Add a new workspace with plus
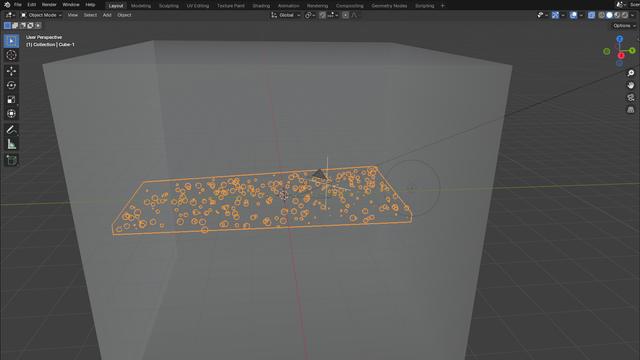Screen dimensions: 640x360 [x=442, y=6]
